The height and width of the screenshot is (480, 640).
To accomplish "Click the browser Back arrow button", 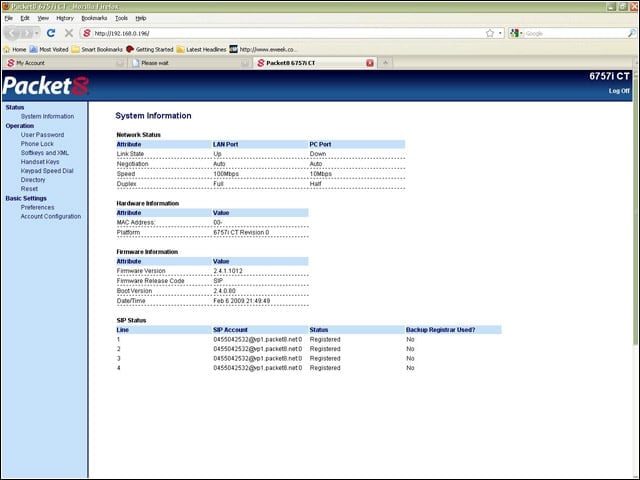I will click(13, 33).
